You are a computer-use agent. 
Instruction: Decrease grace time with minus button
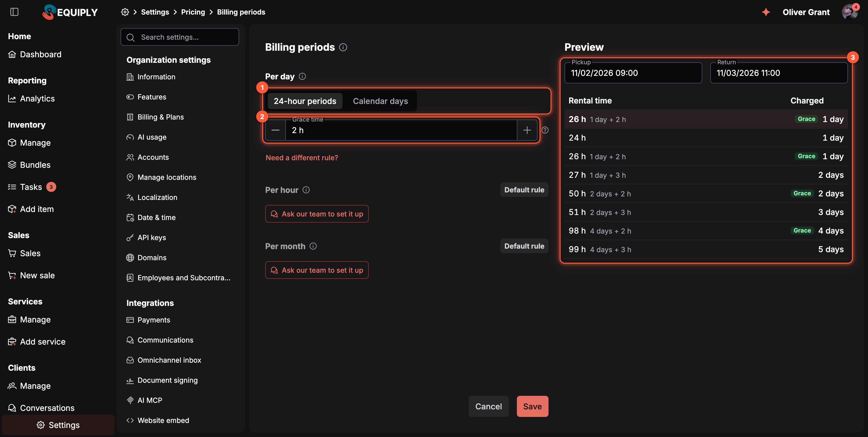(x=276, y=130)
